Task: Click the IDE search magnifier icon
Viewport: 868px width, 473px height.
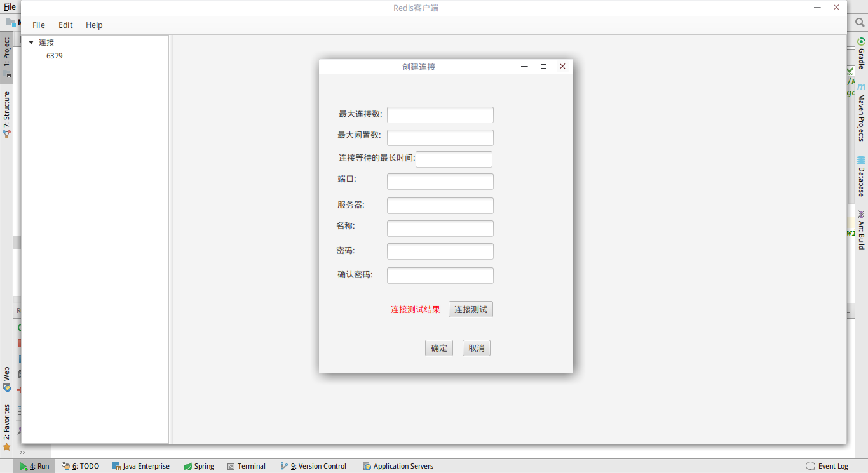Action: coord(860,22)
